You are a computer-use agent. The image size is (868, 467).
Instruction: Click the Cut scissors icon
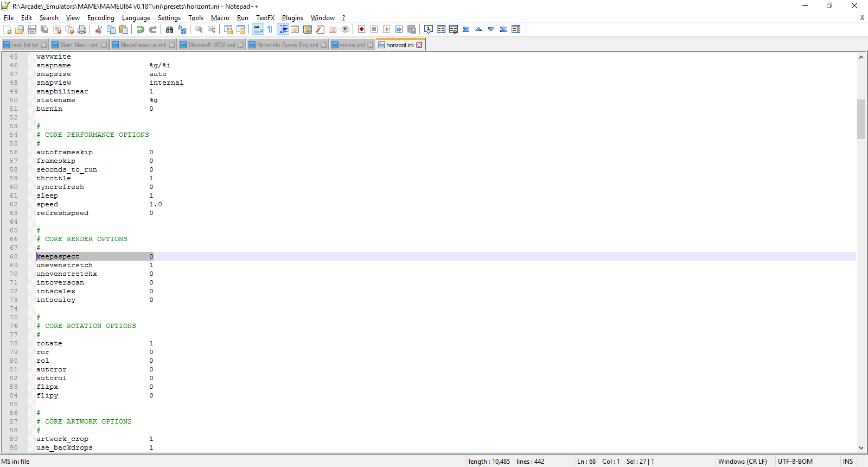point(99,29)
